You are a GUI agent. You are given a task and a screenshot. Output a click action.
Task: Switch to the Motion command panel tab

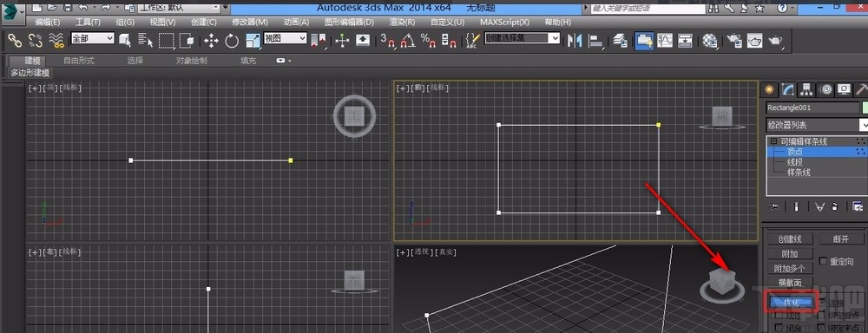[x=825, y=89]
